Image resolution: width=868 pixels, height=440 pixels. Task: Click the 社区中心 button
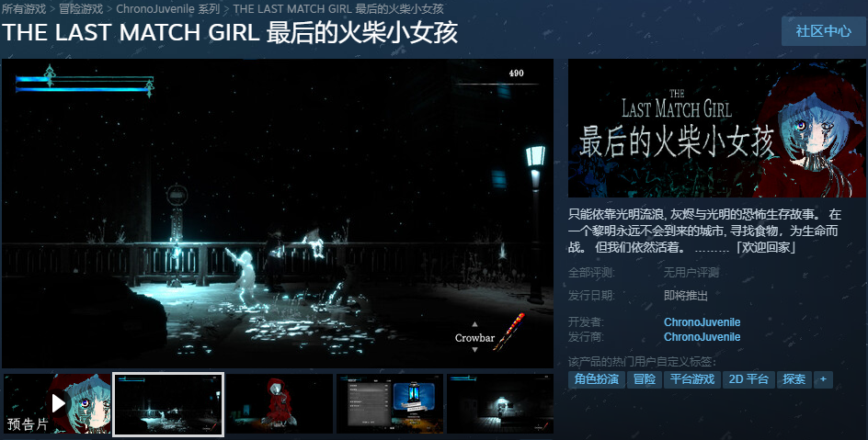[823, 31]
